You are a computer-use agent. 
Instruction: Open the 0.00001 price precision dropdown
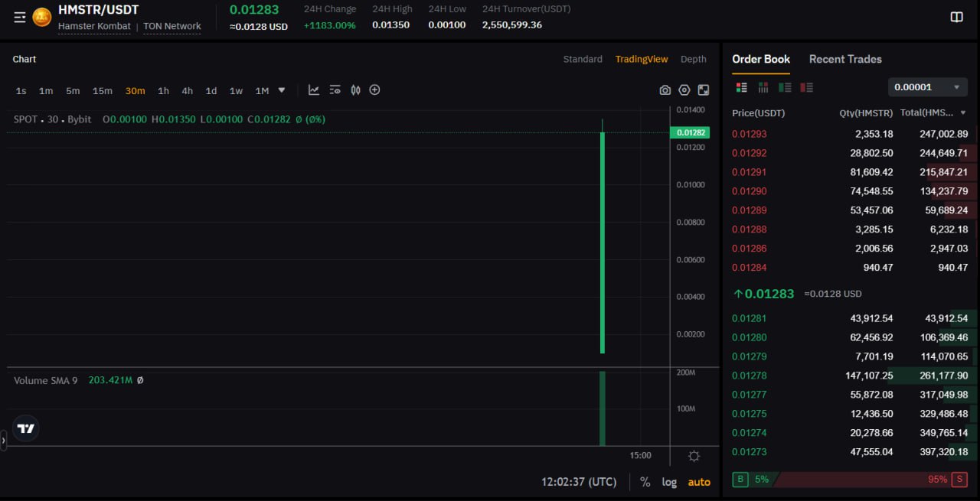click(x=927, y=87)
